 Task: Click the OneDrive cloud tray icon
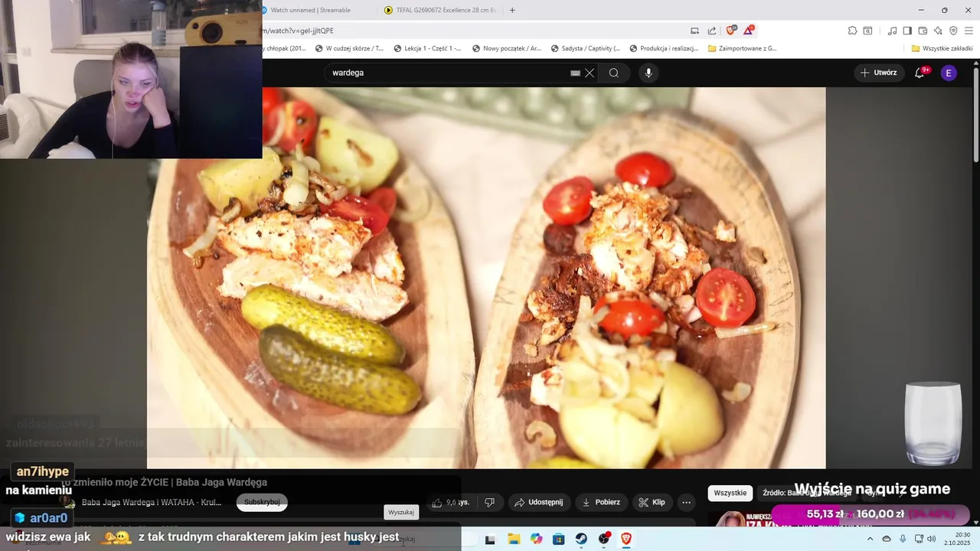887,540
